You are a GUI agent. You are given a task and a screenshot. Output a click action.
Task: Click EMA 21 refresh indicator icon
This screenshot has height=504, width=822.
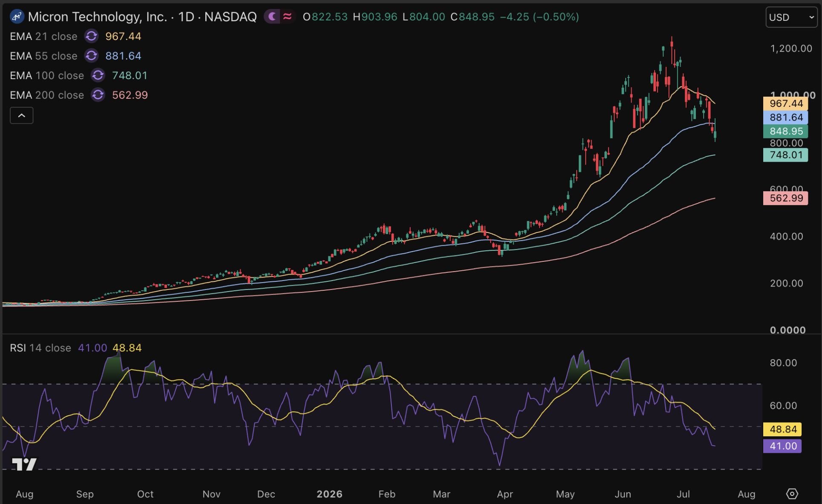[x=91, y=36]
